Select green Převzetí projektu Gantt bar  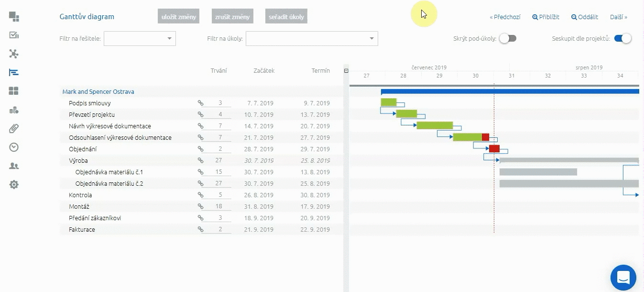click(x=406, y=113)
